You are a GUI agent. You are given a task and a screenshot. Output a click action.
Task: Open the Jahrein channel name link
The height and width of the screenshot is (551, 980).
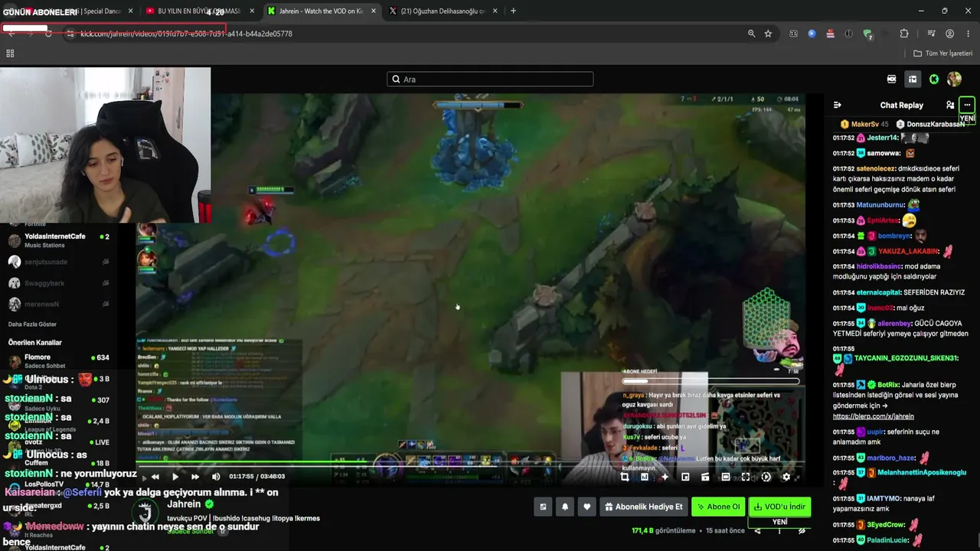click(x=184, y=504)
